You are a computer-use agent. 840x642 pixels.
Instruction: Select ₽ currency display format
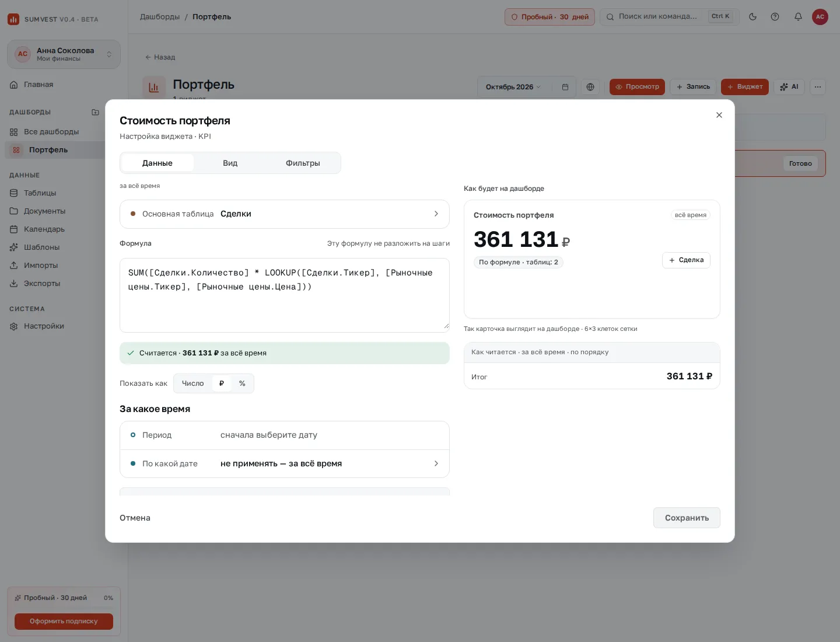tap(222, 383)
